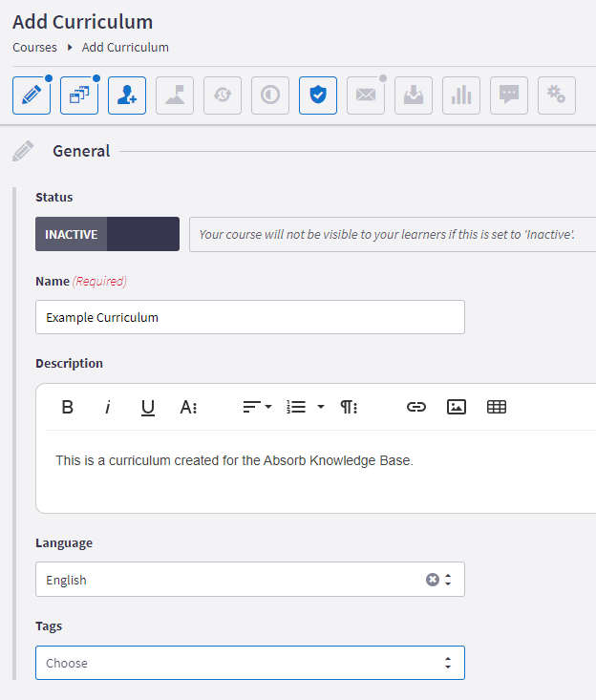
Task: Go to Courses breadcrumb link
Action: pos(34,48)
